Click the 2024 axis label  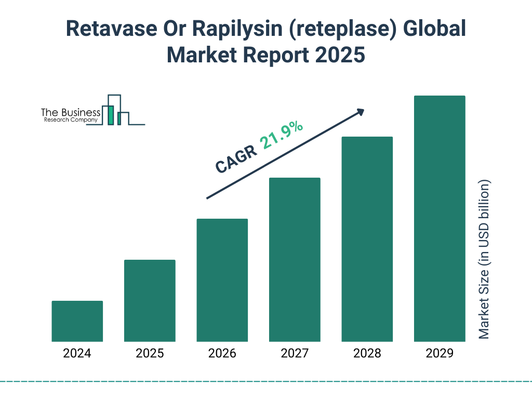pyautogui.click(x=77, y=353)
